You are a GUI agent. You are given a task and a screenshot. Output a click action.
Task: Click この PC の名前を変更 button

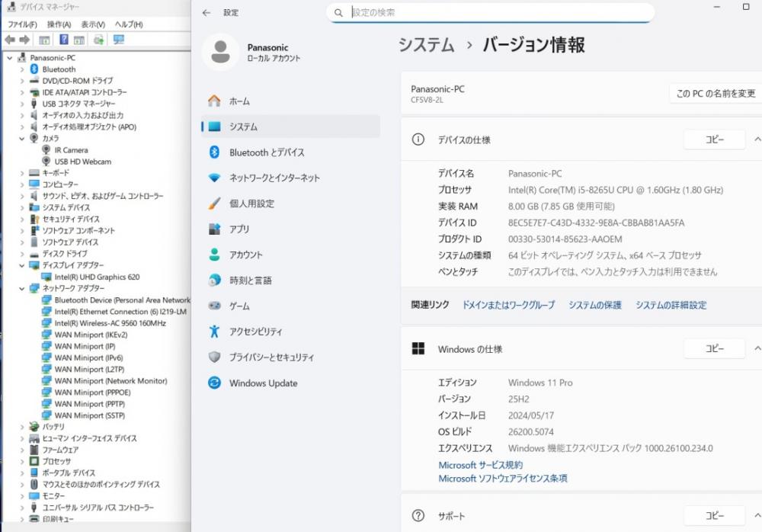pyautogui.click(x=716, y=94)
